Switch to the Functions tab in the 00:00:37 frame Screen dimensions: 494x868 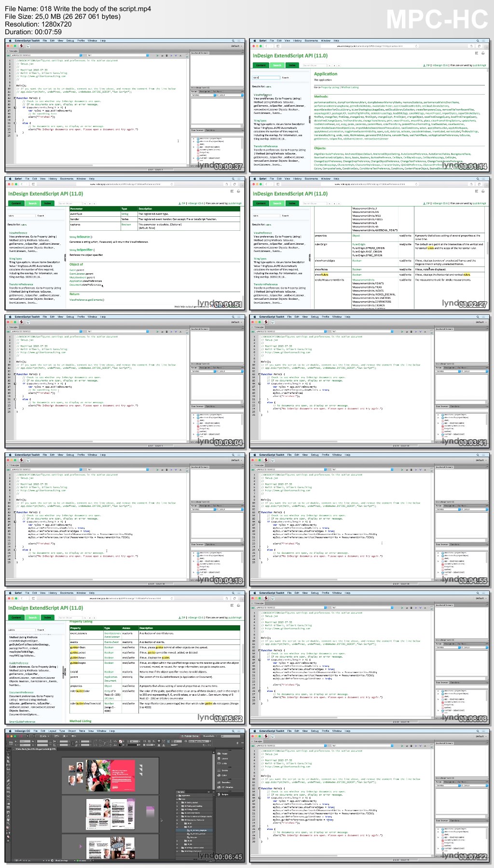click(x=211, y=130)
